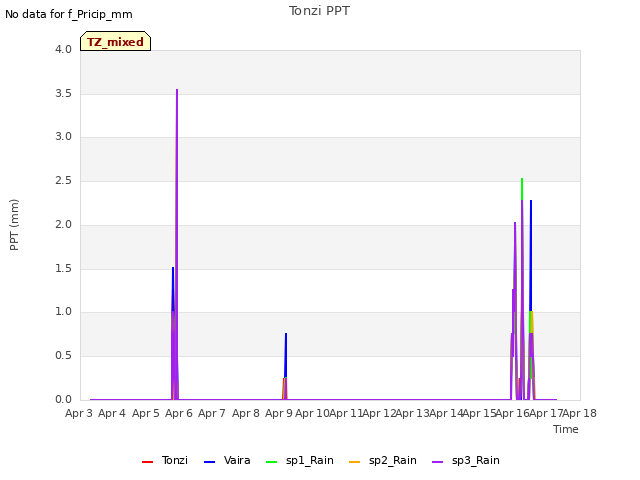The width and height of the screenshot is (640, 480).
Task: Click the PPT (mm) y-axis title
Action: [x=14, y=225]
